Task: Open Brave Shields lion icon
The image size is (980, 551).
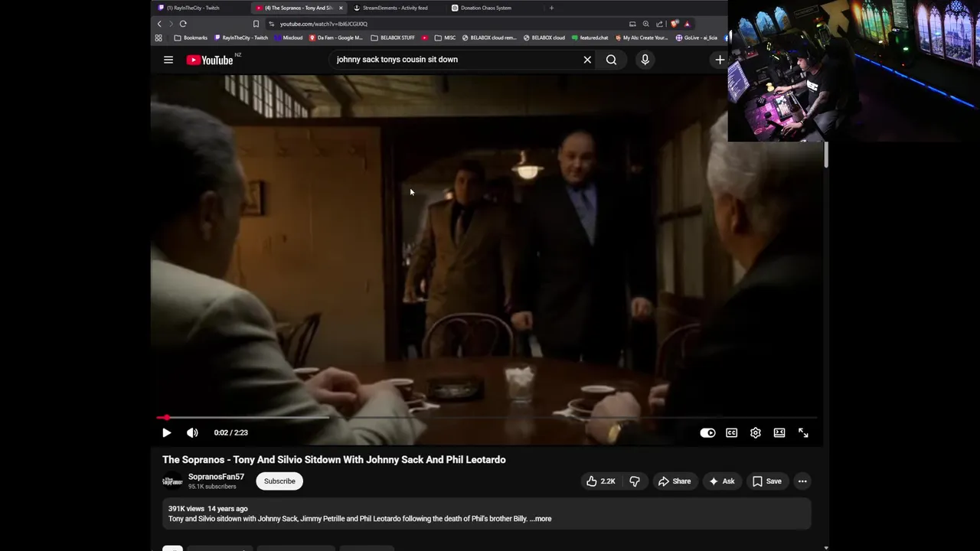Action: click(674, 24)
